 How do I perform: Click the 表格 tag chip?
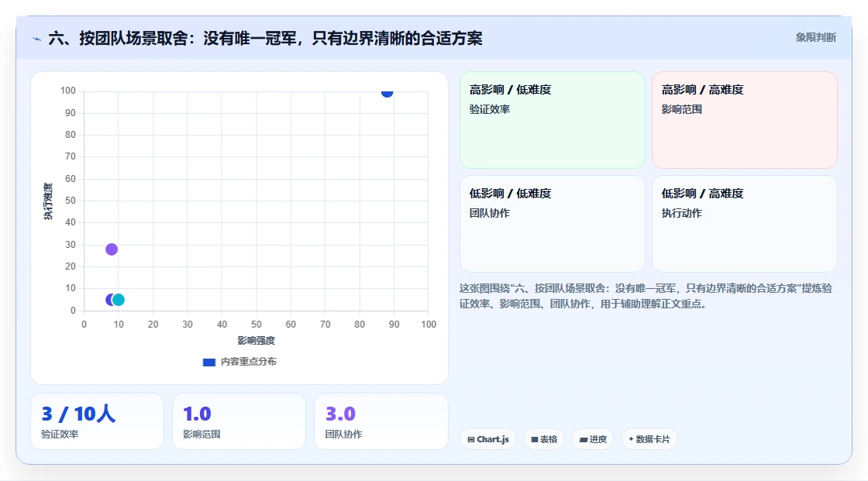click(x=544, y=439)
